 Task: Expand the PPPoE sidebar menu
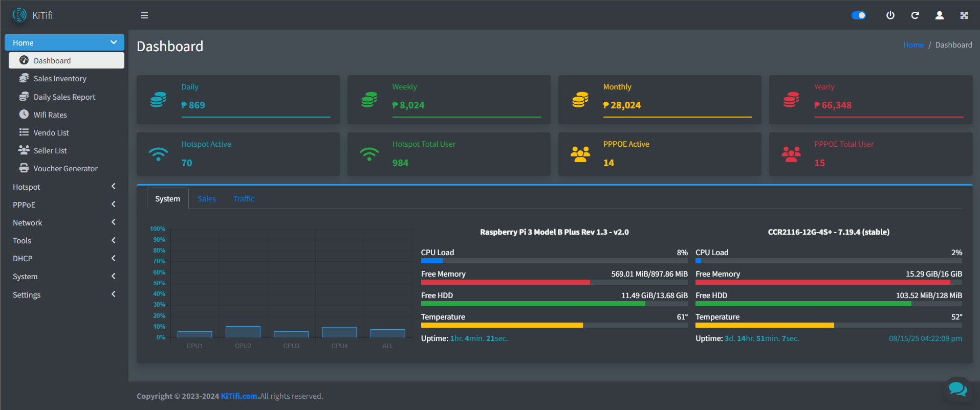[x=64, y=205]
